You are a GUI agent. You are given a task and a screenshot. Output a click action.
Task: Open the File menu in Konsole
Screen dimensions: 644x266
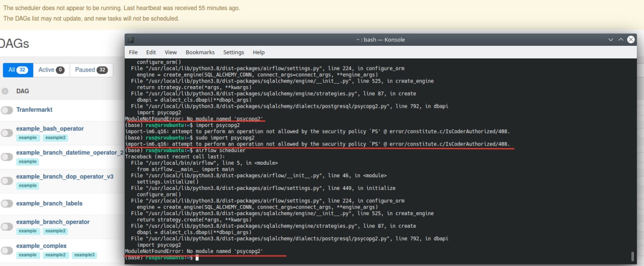coord(133,52)
